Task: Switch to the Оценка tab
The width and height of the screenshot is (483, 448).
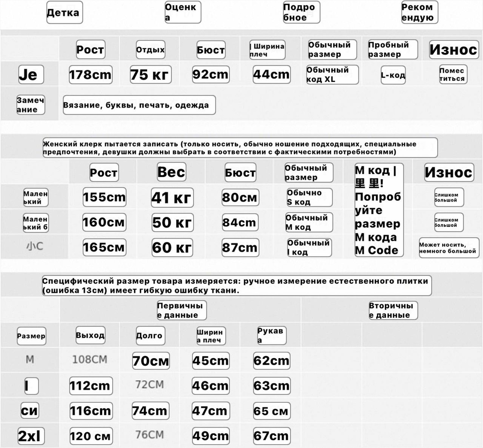Action: tap(183, 13)
